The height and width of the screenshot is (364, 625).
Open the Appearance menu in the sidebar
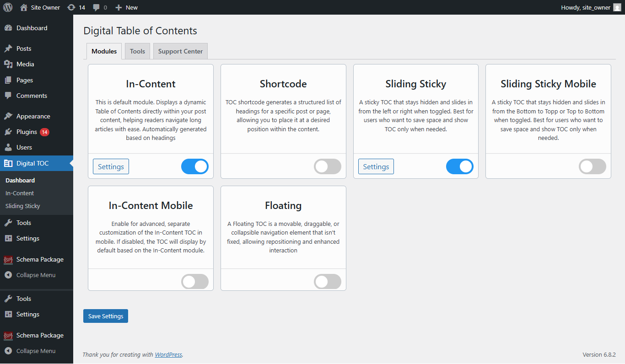[34, 116]
